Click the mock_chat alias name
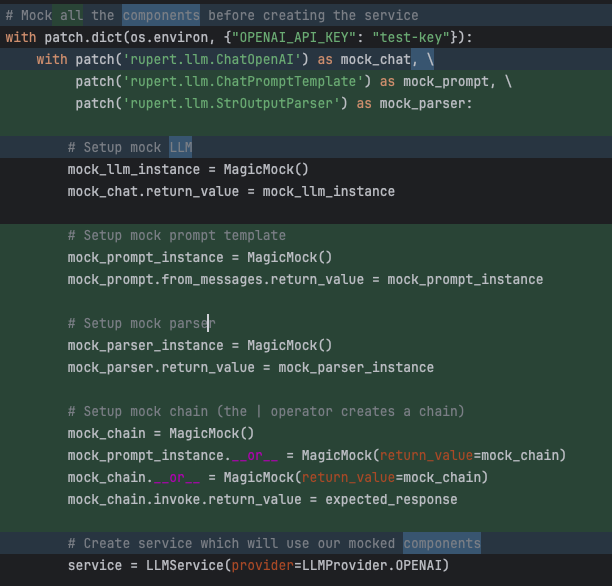The height and width of the screenshot is (586, 612). [375, 59]
